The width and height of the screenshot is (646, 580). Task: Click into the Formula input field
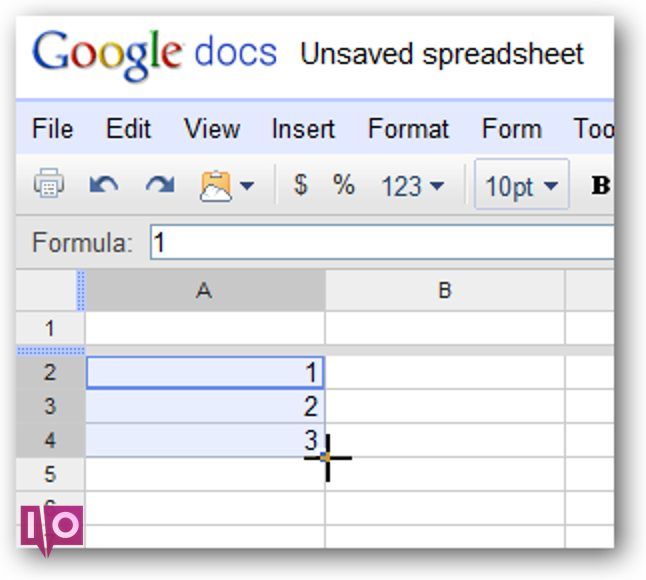(380, 243)
